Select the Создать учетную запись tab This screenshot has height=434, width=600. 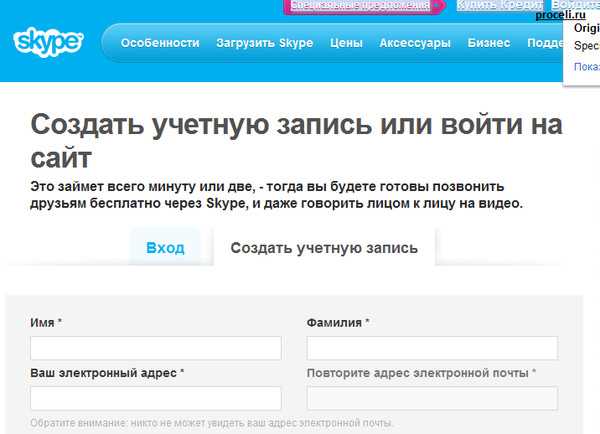324,248
